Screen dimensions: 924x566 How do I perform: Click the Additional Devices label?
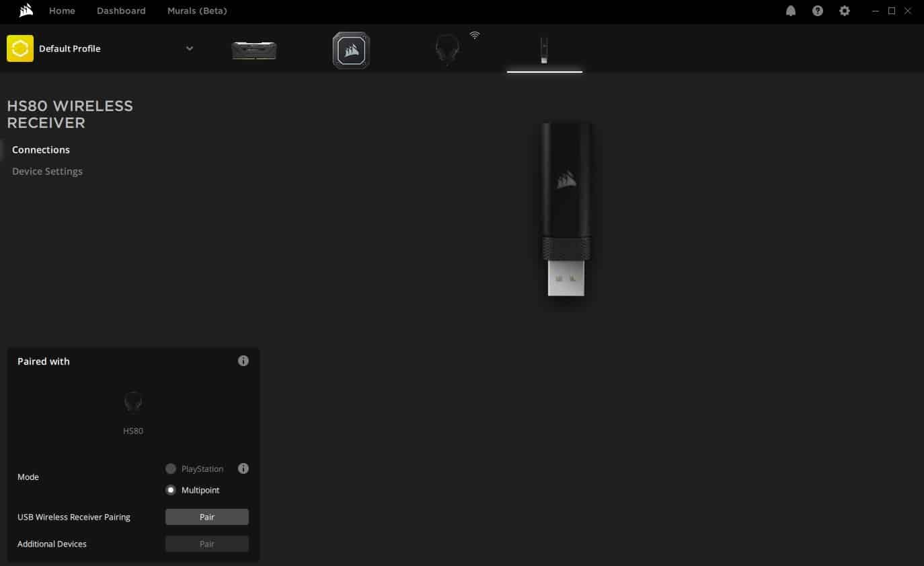[52, 544]
